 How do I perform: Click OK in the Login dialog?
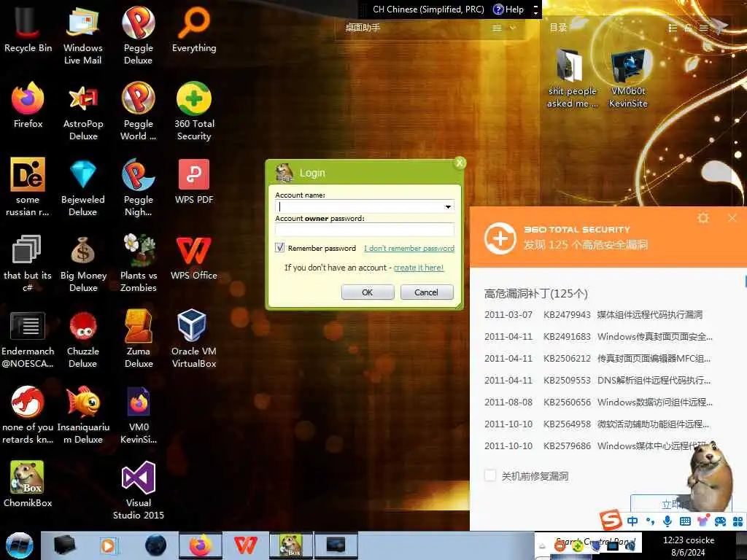coord(368,292)
